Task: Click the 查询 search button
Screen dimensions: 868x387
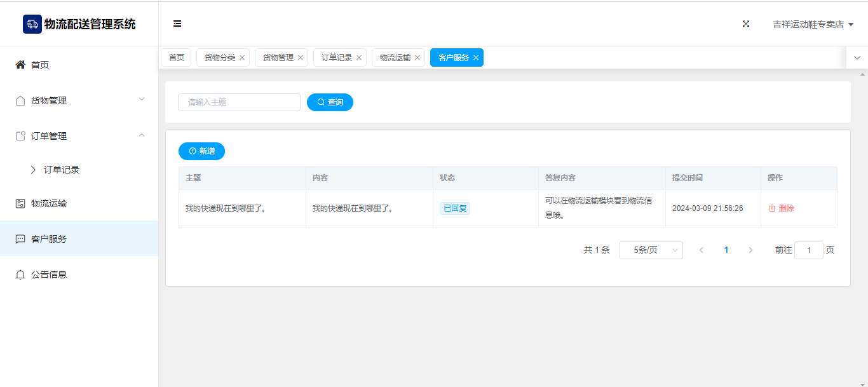Action: [330, 102]
